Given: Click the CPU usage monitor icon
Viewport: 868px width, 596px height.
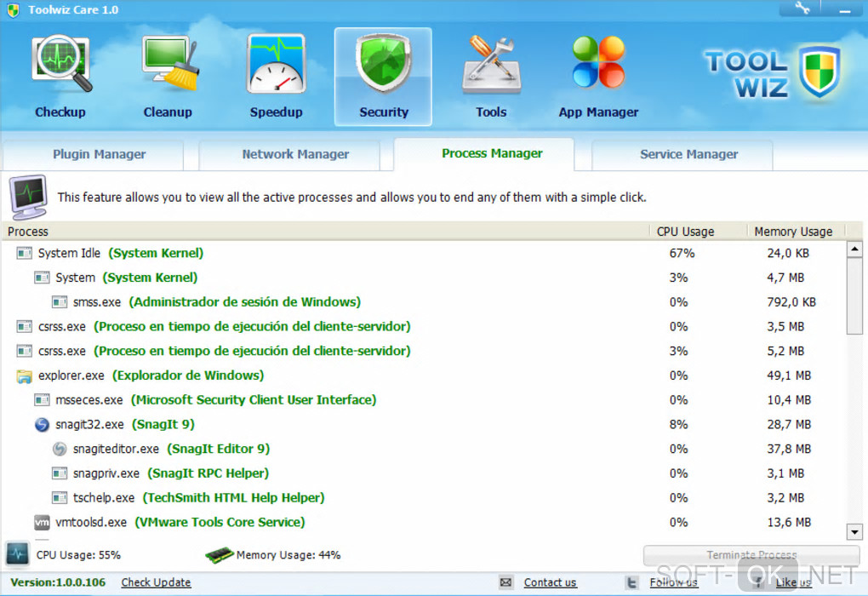Looking at the screenshot, I should click(17, 553).
